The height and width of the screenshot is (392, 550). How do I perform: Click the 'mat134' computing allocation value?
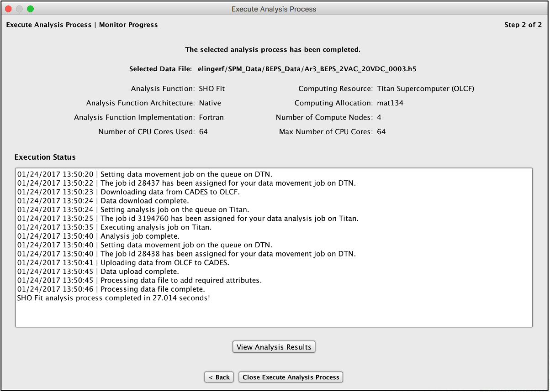pyautogui.click(x=390, y=103)
